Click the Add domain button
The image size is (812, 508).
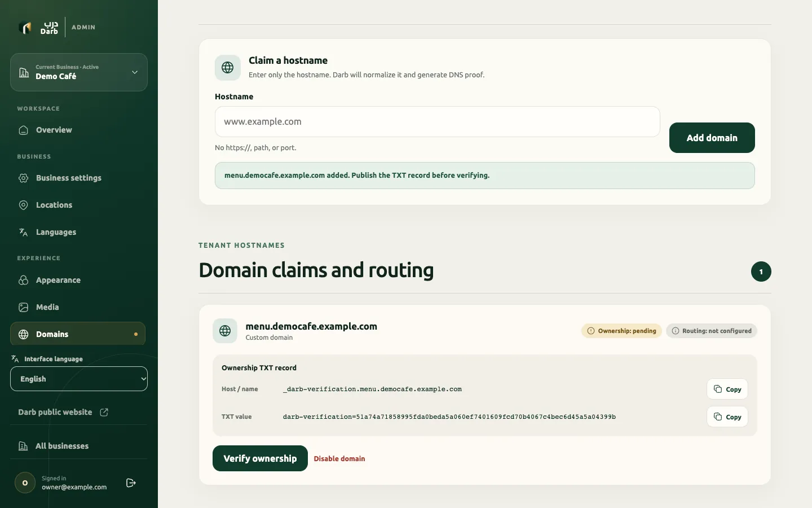click(x=712, y=138)
